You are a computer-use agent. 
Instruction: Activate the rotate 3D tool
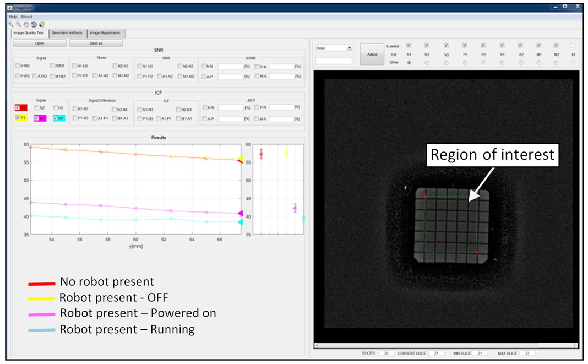pos(34,24)
